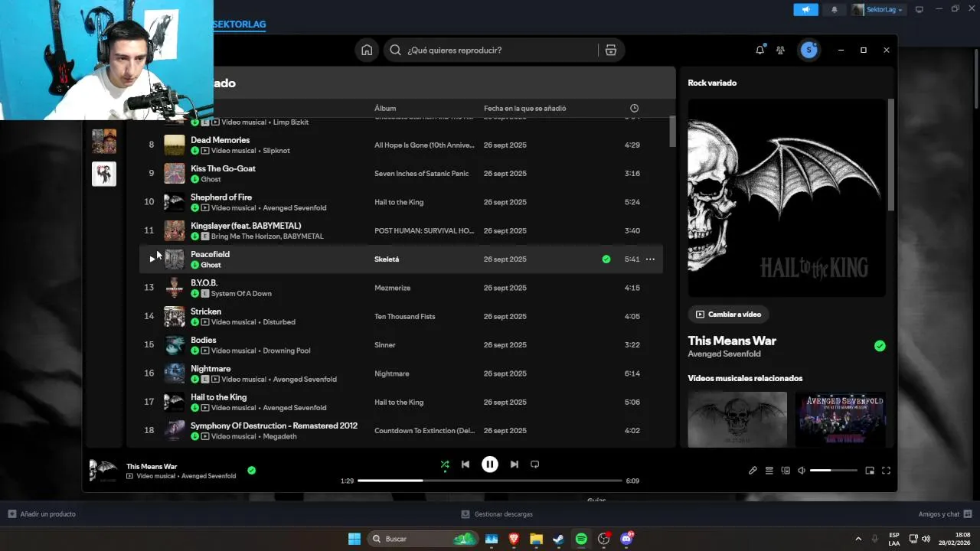The image size is (980, 551).
Task: Select the Nightmare track title
Action: coord(211,369)
